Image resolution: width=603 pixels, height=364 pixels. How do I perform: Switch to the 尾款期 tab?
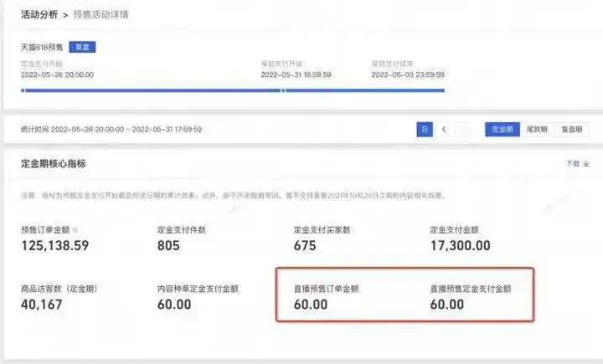coord(537,130)
